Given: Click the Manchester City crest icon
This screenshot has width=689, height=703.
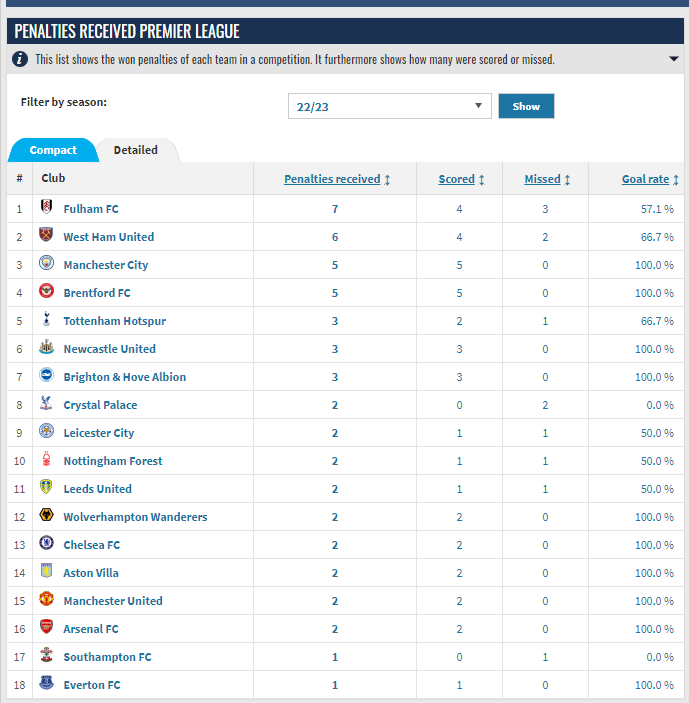Looking at the screenshot, I should (x=46, y=263).
